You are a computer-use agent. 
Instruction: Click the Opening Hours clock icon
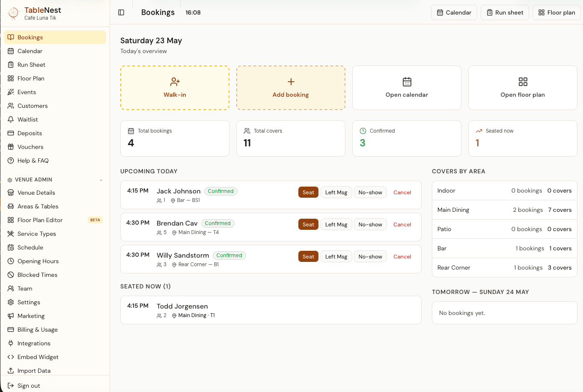pyautogui.click(x=11, y=261)
